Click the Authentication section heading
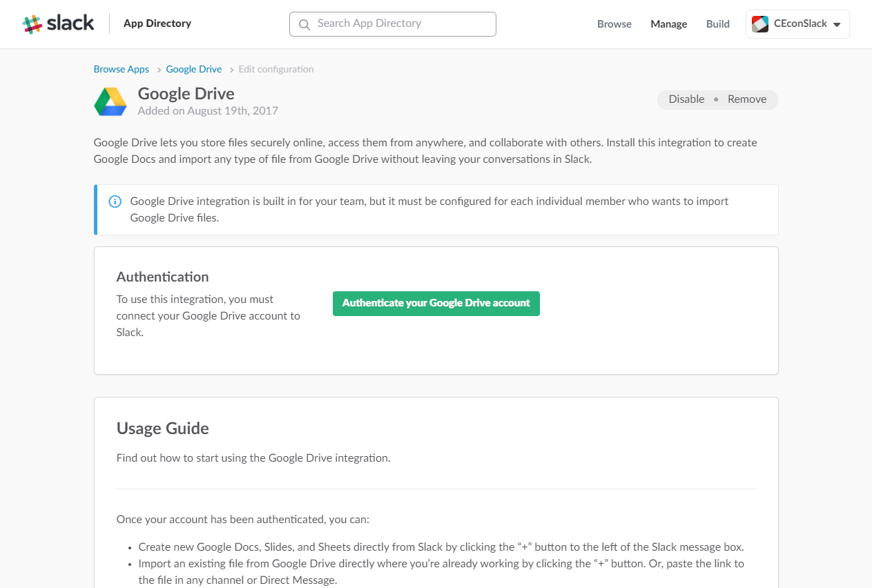The width and height of the screenshot is (872, 588). 162,277
